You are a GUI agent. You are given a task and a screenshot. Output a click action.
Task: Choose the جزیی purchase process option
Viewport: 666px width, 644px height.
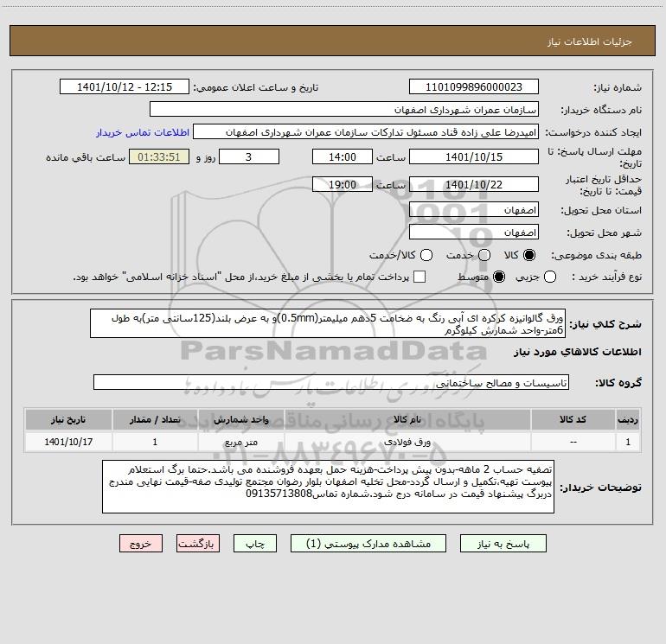point(549,277)
